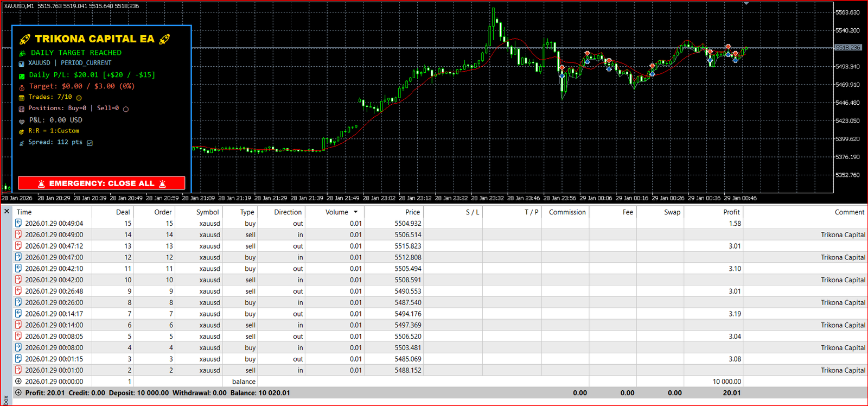
Task: Click Commission column header
Action: coord(567,212)
